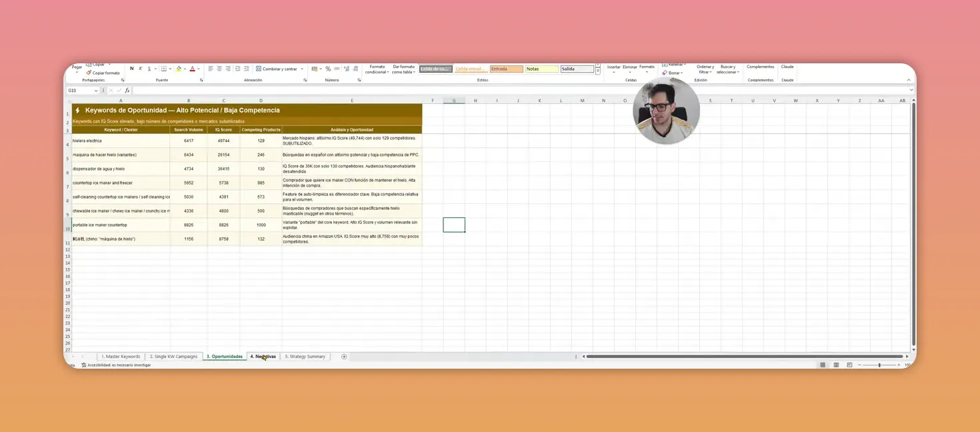Click Combinar y centrar button
The height and width of the screenshot is (432, 980).
[275, 69]
